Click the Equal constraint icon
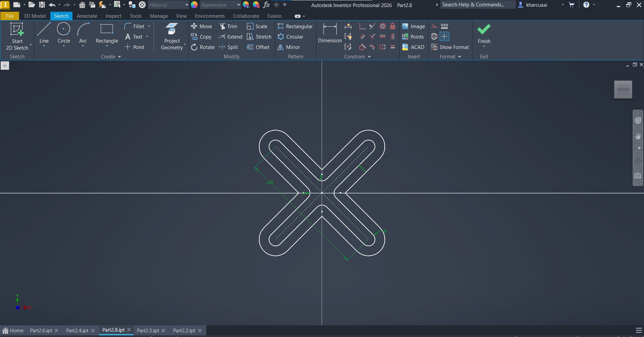The image size is (644, 337). (393, 47)
